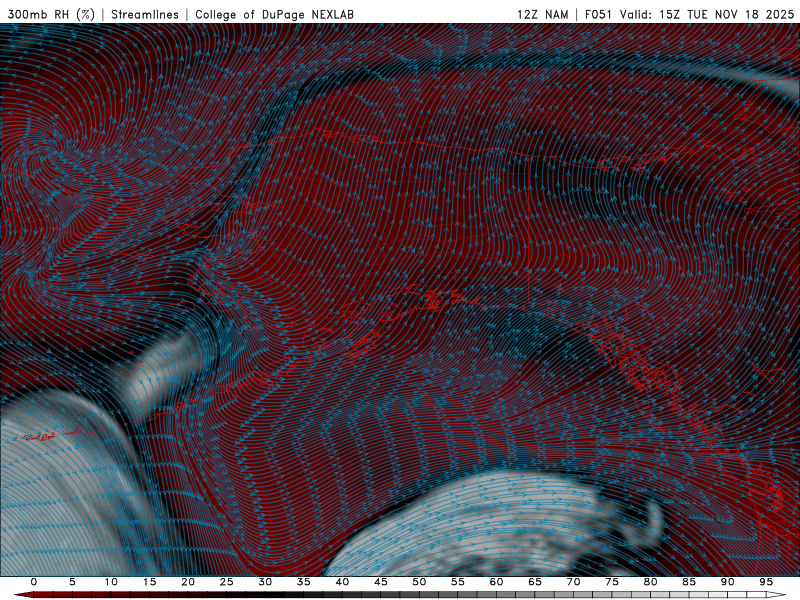The height and width of the screenshot is (600, 800).
Task: Select the "90" value on the colorbar
Action: tap(727, 582)
